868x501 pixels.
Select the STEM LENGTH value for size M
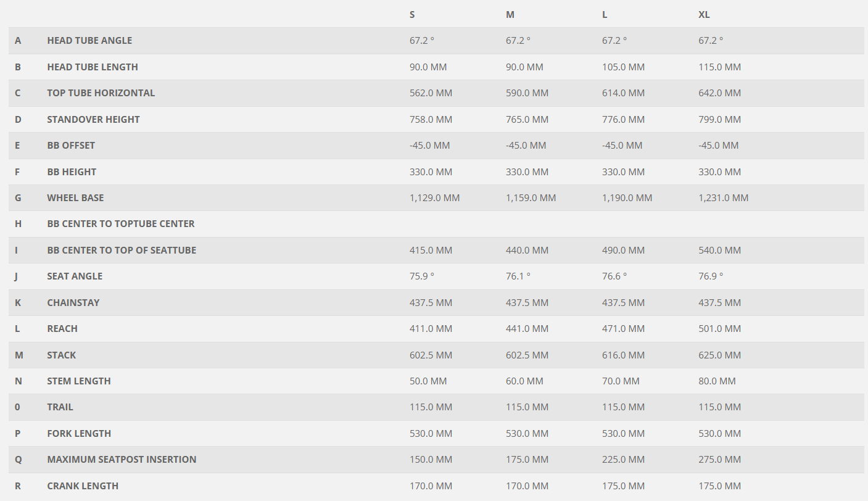(524, 381)
